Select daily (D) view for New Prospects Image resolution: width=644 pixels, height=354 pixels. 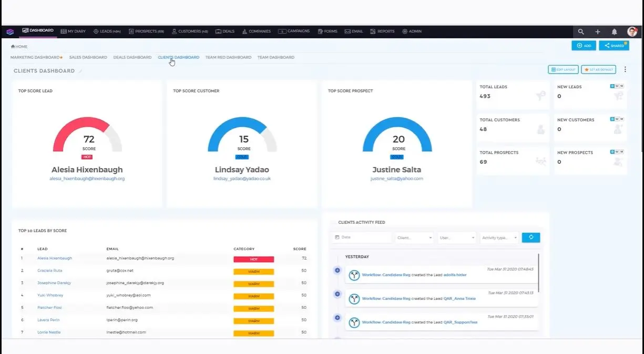coord(612,152)
